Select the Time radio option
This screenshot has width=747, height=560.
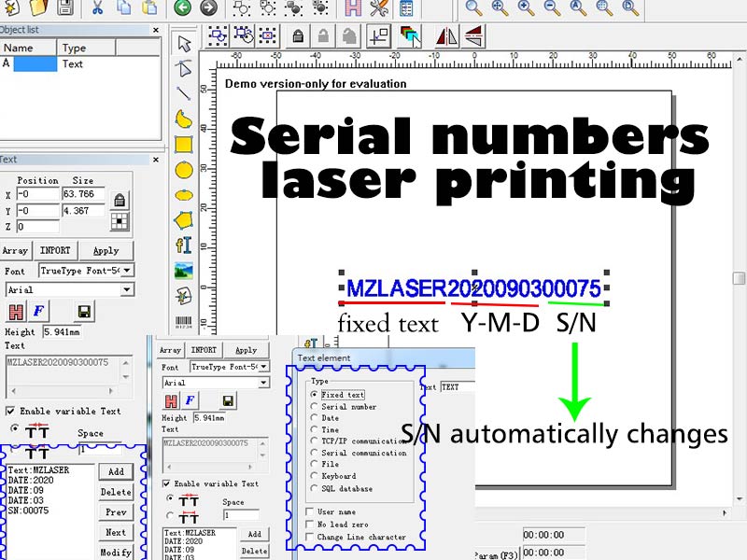tap(314, 429)
